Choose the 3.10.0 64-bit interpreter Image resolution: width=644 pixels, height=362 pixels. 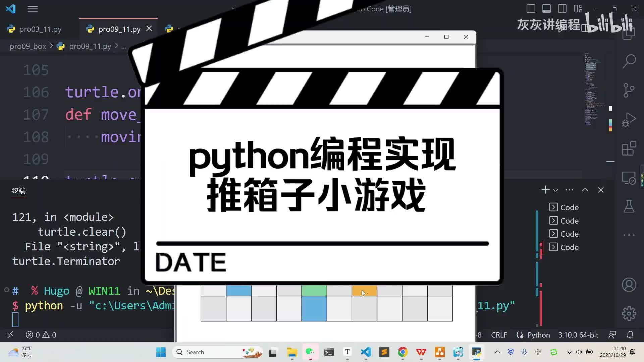click(x=578, y=335)
